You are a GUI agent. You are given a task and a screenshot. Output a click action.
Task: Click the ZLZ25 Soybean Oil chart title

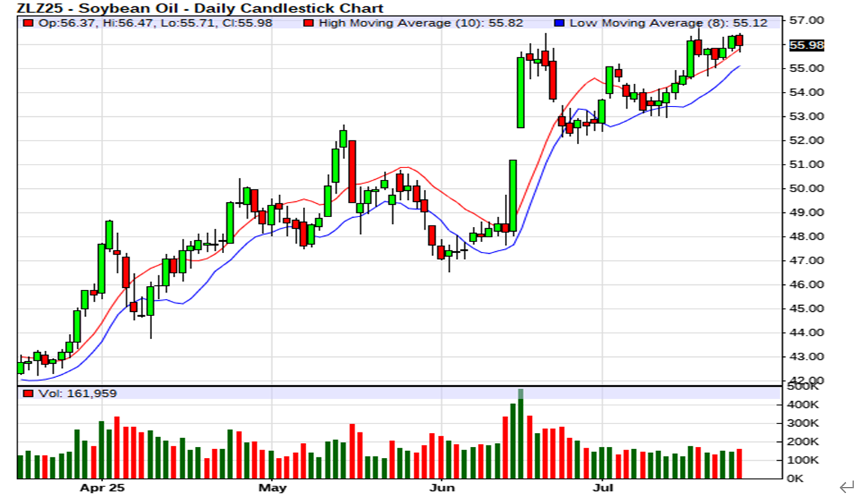[200, 8]
